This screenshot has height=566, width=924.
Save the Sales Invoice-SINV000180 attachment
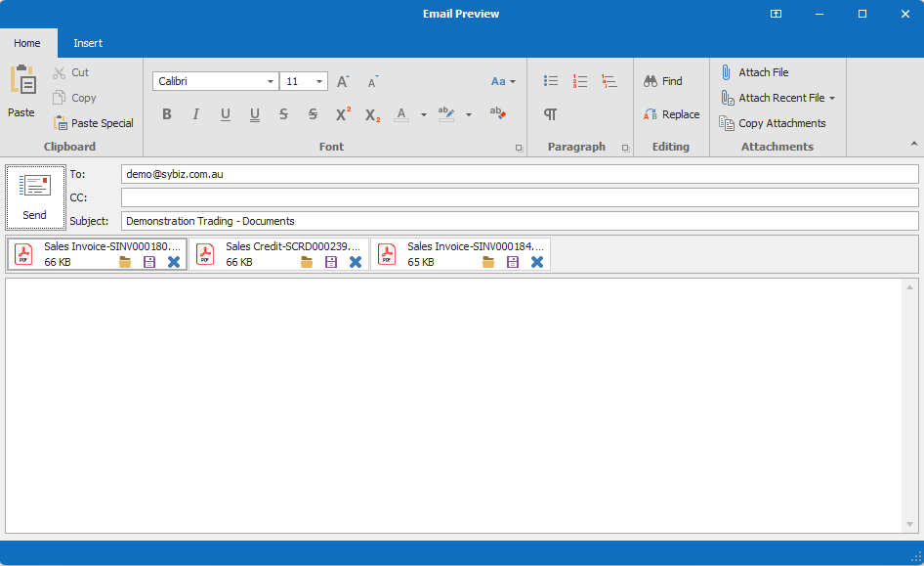(149, 262)
